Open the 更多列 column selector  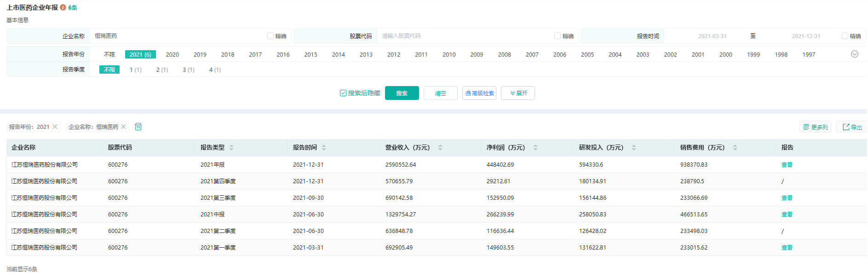tap(816, 127)
